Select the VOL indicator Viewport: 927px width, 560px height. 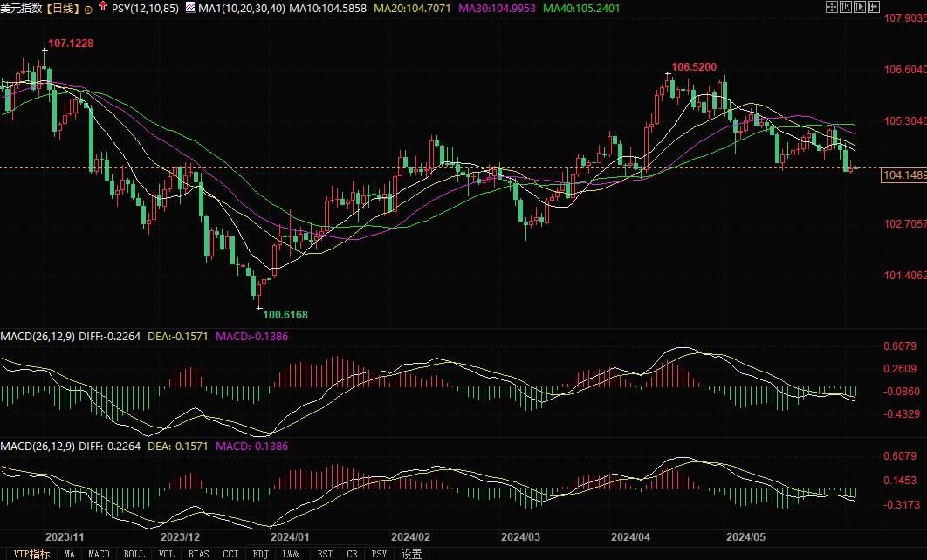(167, 553)
